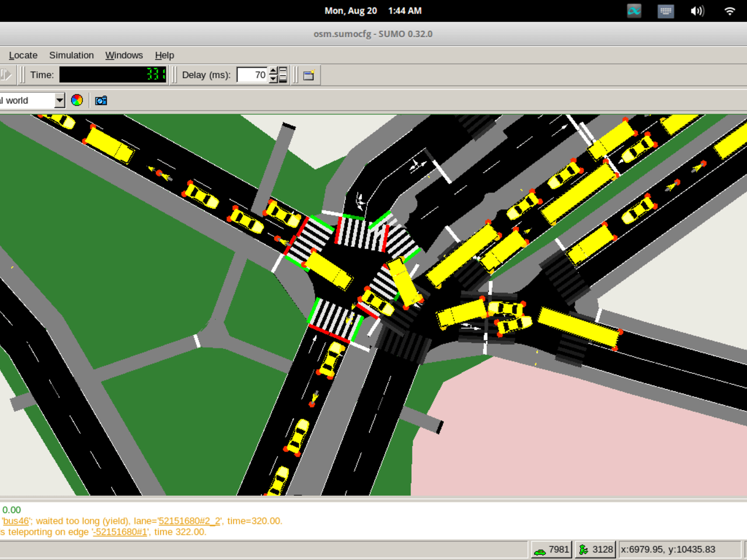The width and height of the screenshot is (747, 560).
Task: Click into the Delay (ms) input field
Action: tap(252, 75)
